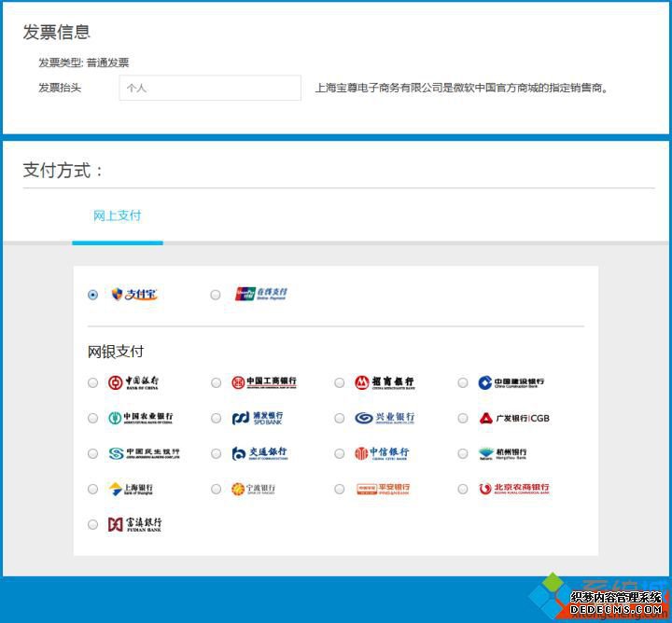Pick the Guangfa Bank CGB radio button

[x=463, y=418]
